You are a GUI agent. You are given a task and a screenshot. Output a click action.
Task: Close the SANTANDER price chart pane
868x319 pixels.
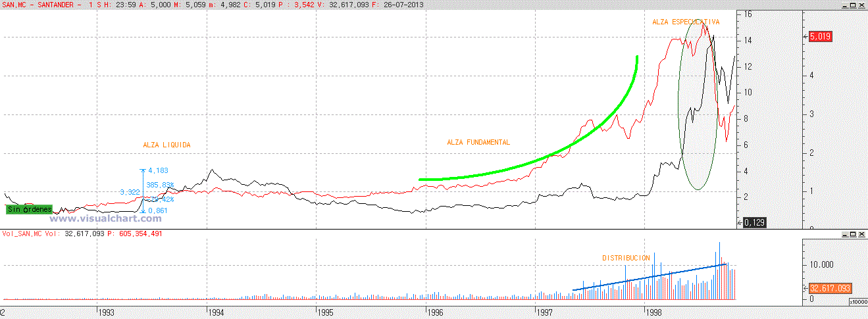click(x=861, y=5)
